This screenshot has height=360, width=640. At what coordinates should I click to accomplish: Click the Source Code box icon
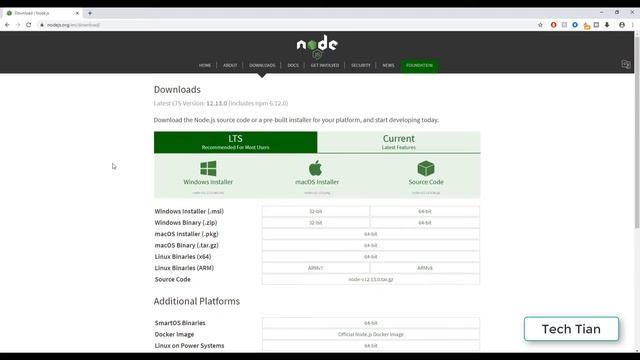[x=426, y=168]
